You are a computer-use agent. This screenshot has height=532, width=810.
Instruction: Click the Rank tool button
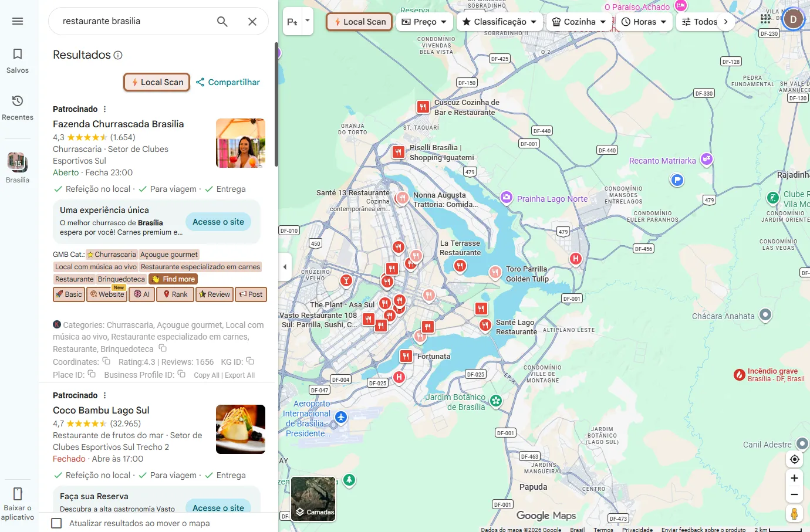pyautogui.click(x=176, y=294)
